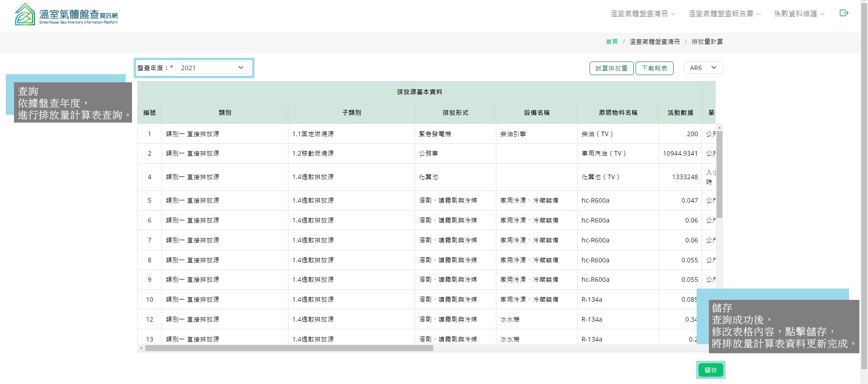Click the logout icon in header
Screen dimensions: 868x384
click(844, 13)
